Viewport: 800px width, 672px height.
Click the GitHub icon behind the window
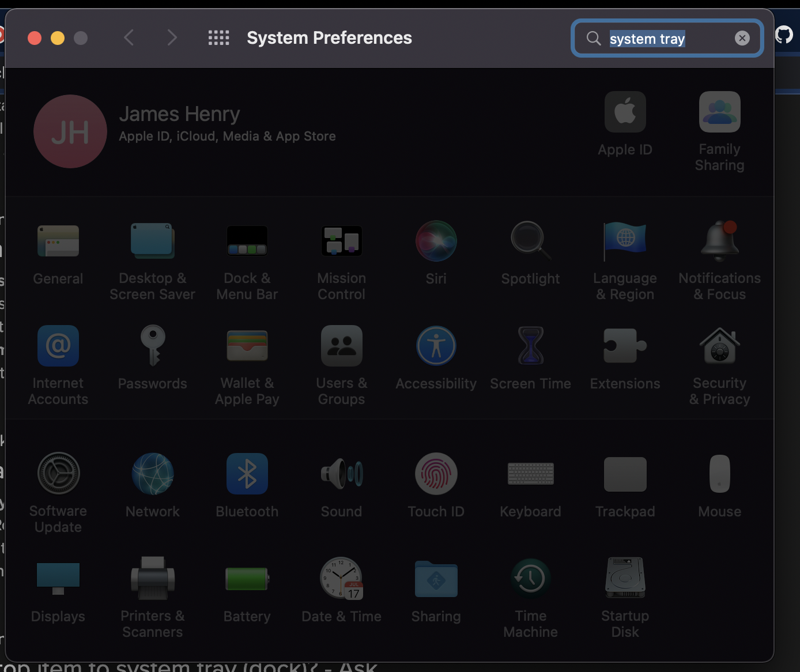(784, 35)
